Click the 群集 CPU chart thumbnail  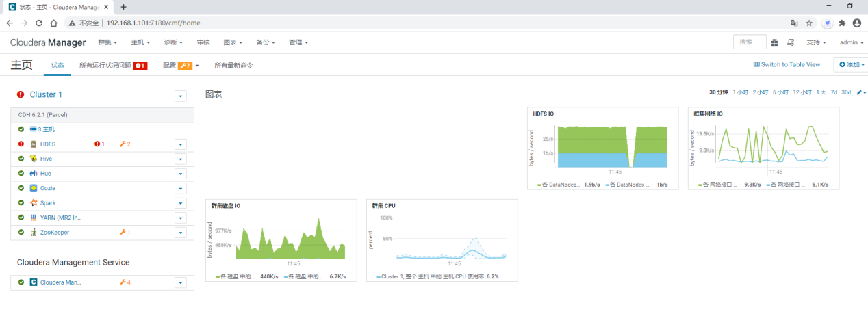coord(442,240)
